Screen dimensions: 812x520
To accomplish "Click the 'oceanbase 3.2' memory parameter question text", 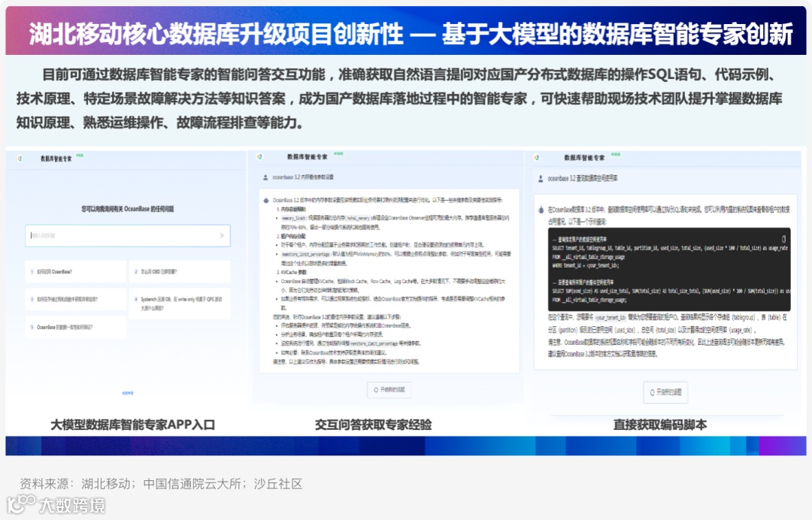I will click(303, 177).
